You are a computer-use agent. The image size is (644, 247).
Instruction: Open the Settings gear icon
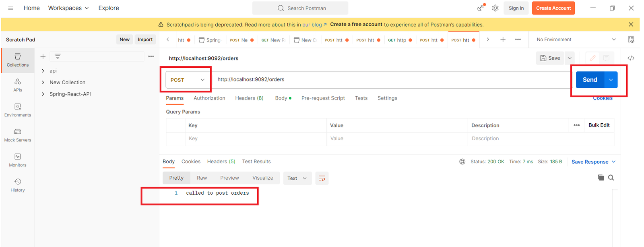[495, 8]
